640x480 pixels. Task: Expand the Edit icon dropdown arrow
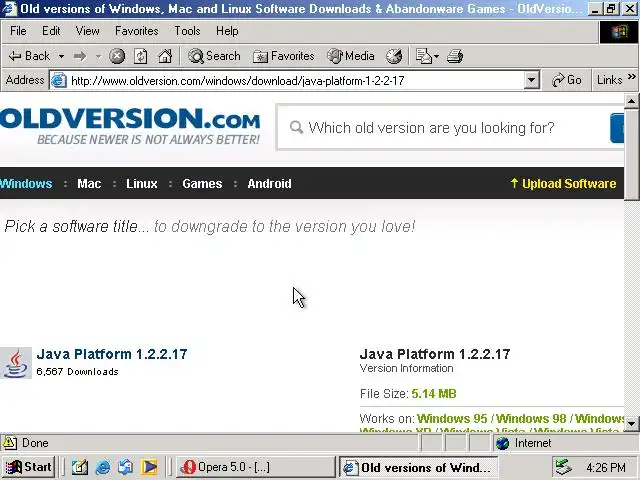(437, 56)
